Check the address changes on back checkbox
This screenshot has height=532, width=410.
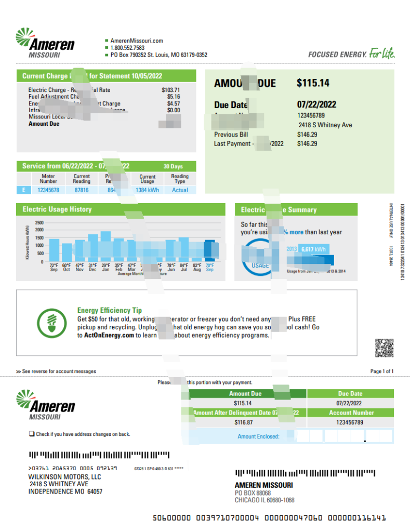pyautogui.click(x=32, y=434)
